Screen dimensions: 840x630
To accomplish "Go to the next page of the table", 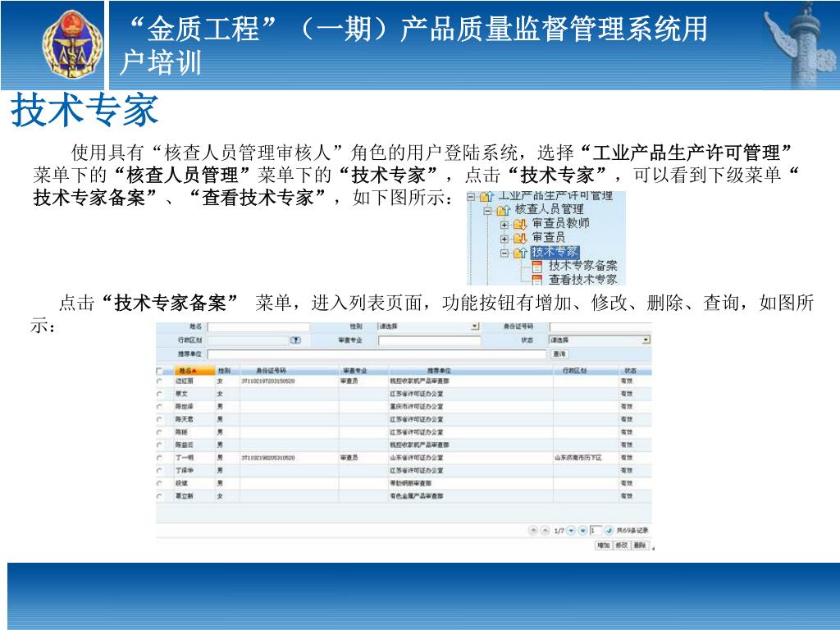I will [571, 531].
